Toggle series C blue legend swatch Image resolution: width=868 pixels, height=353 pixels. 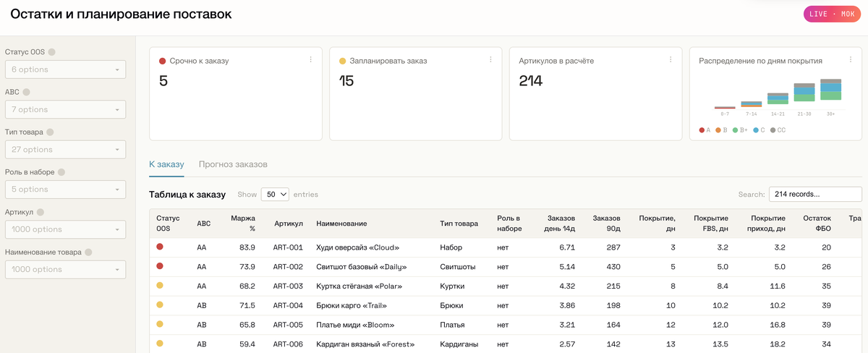[756, 130]
